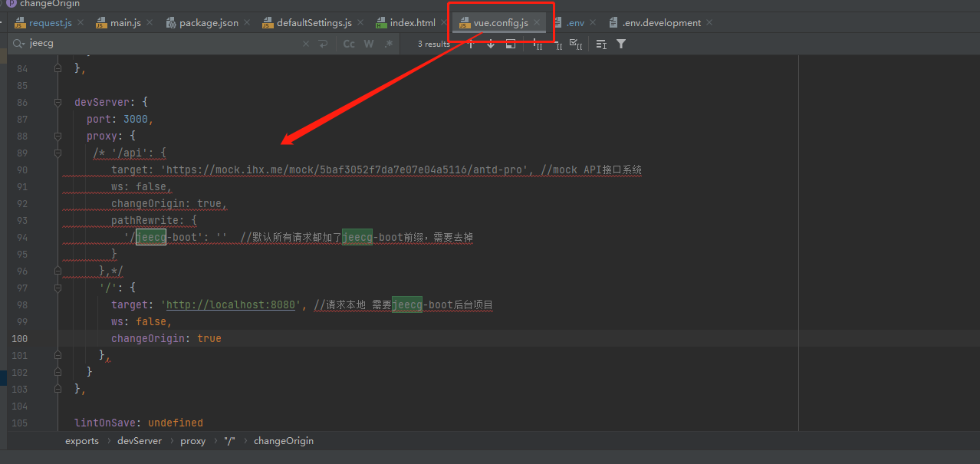Click the .env.development tab file icon

click(613, 23)
